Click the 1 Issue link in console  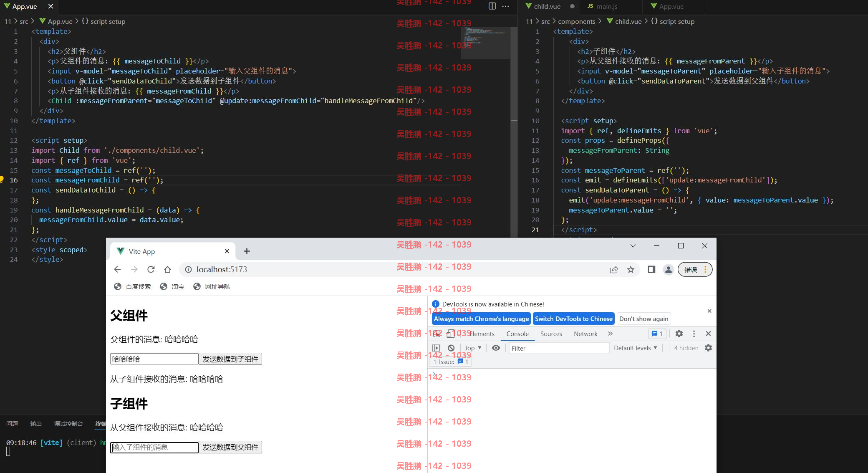pyautogui.click(x=451, y=362)
